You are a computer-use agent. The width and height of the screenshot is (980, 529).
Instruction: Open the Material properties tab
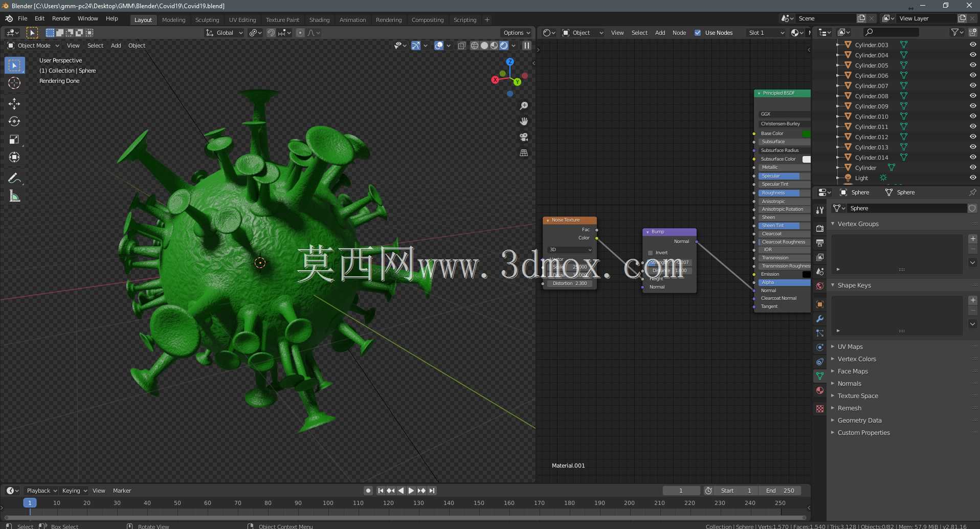click(x=820, y=390)
